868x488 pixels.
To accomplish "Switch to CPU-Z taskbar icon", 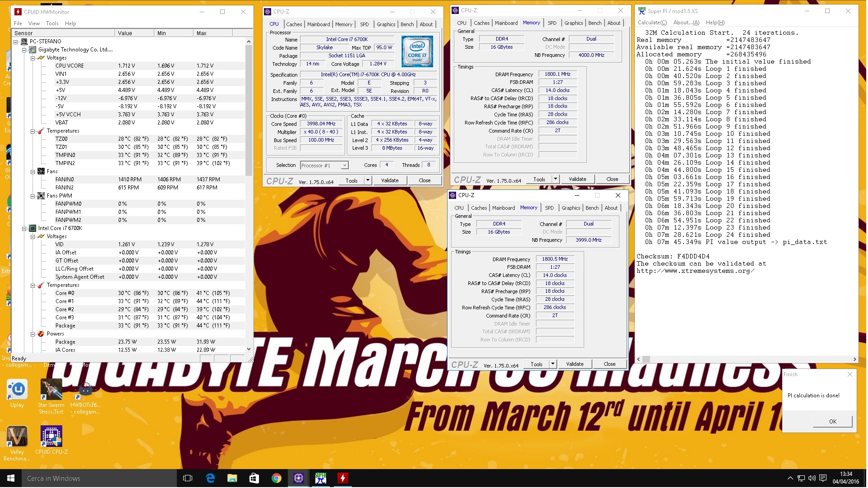I will point(299,479).
